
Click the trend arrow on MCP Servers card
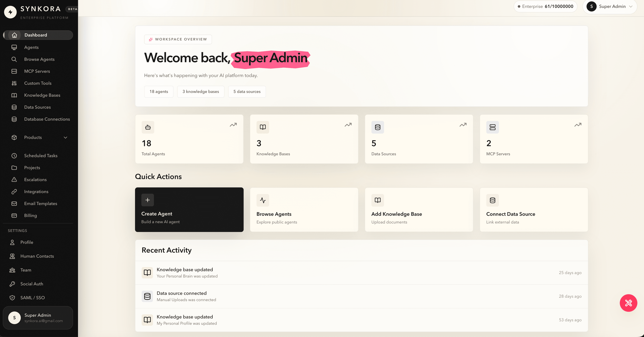click(x=578, y=125)
